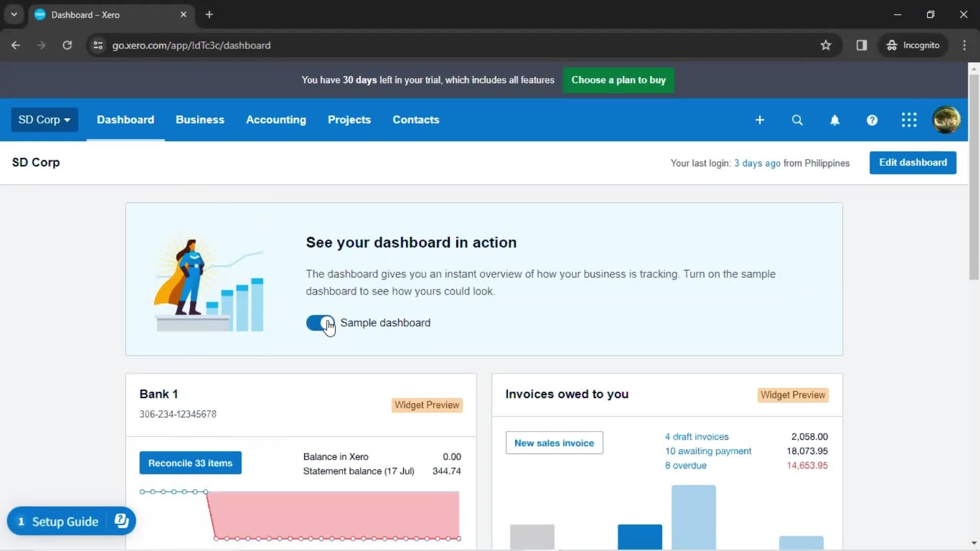Expand the SD Corp organisation menu
The image size is (980, 551).
pyautogui.click(x=44, y=120)
